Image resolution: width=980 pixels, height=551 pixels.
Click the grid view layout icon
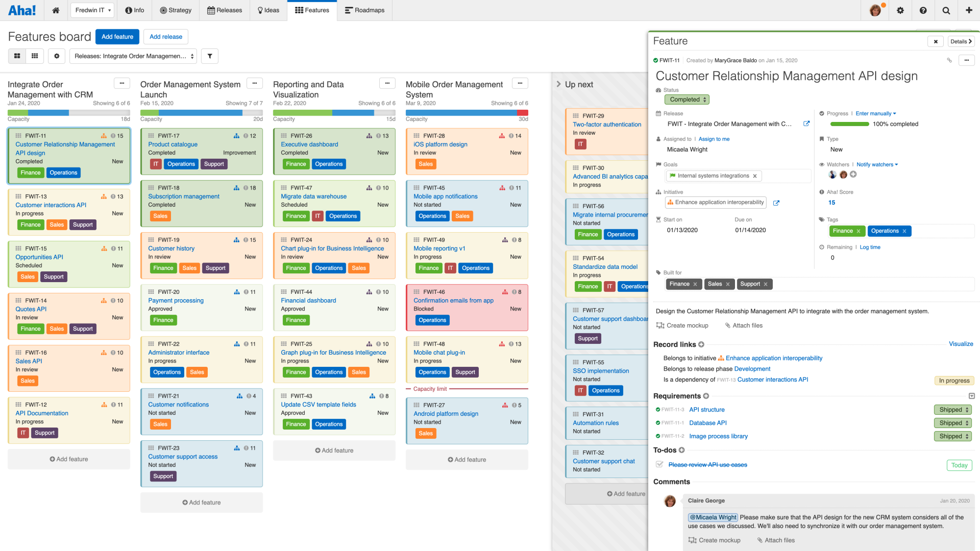pyautogui.click(x=35, y=56)
